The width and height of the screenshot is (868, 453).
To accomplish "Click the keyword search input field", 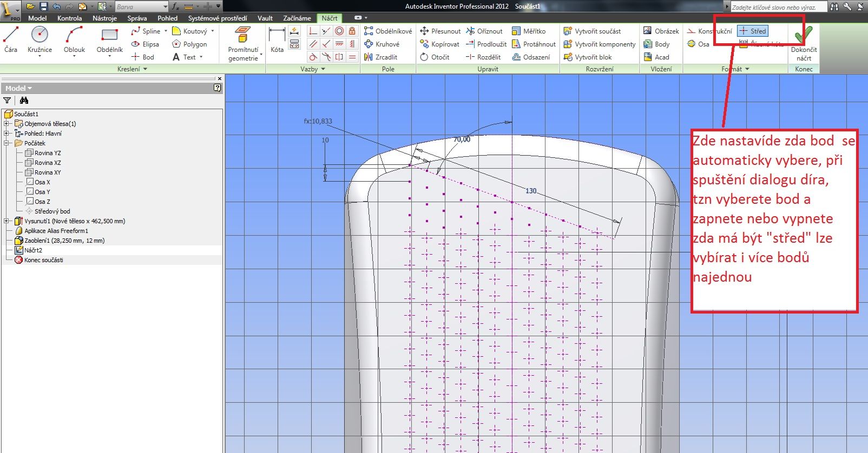I will 778,7.
